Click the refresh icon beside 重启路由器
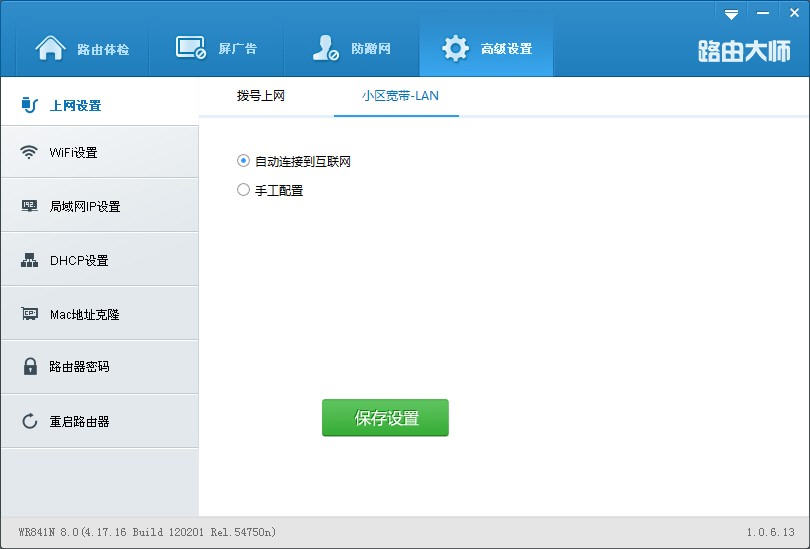This screenshot has height=549, width=810. pyautogui.click(x=29, y=421)
